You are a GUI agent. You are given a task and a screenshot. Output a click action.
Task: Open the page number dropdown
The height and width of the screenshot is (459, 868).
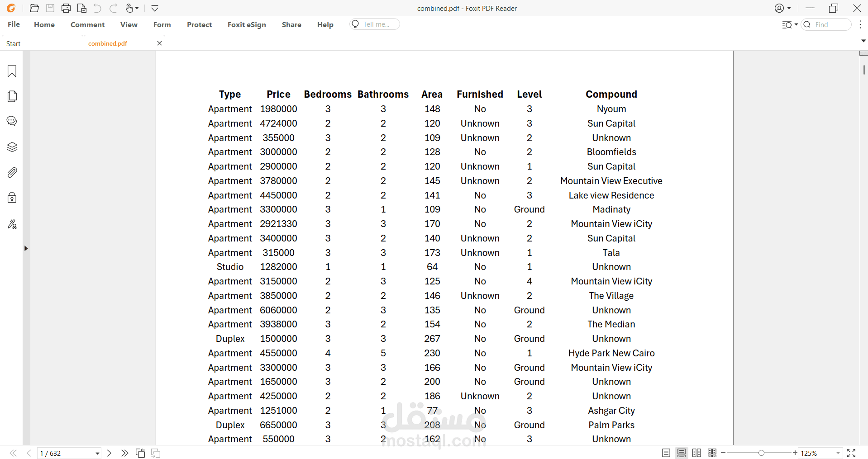[x=97, y=453]
